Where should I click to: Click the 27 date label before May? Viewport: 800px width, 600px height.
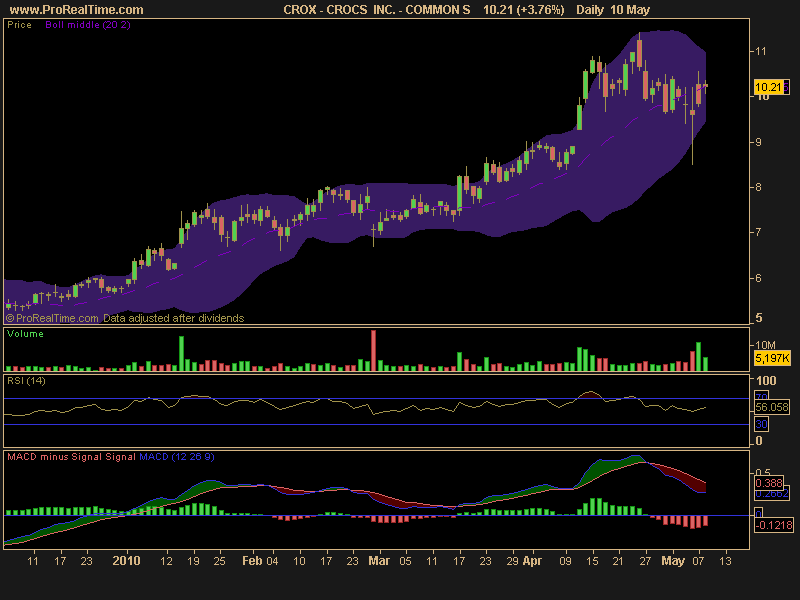click(645, 561)
